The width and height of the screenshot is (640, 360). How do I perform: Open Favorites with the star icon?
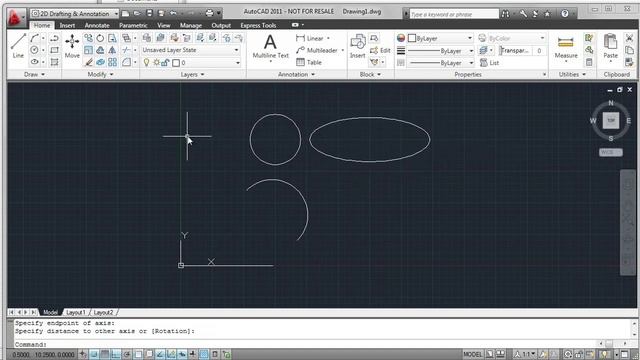click(x=547, y=14)
